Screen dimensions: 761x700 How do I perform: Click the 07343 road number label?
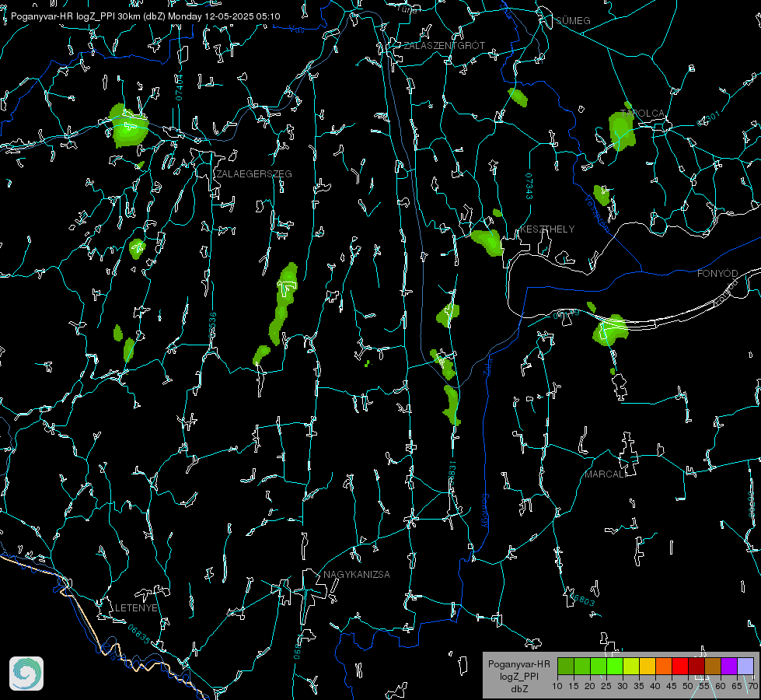tap(529, 186)
